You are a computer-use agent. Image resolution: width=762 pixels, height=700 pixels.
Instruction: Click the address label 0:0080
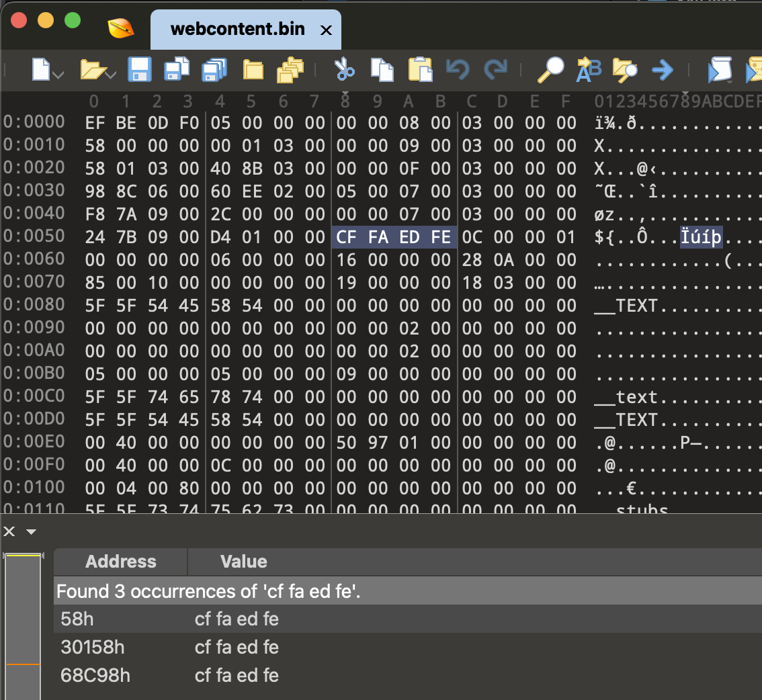(x=34, y=304)
